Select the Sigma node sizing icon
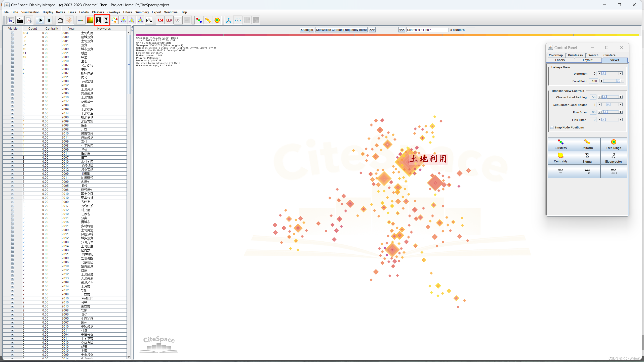Image resolution: width=644 pixels, height=362 pixels. point(587,157)
